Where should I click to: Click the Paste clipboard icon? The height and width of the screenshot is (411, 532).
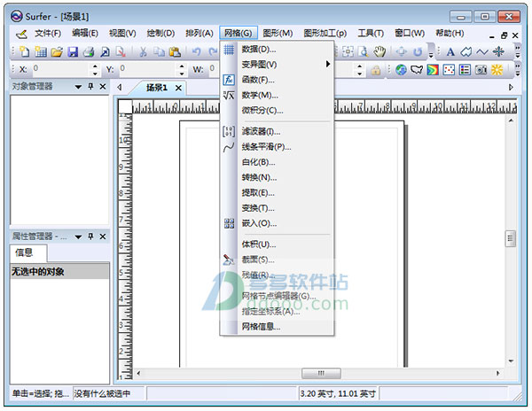coord(175,52)
